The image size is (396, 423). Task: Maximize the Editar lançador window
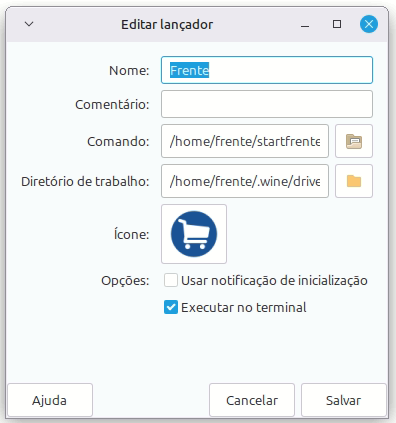pos(337,24)
